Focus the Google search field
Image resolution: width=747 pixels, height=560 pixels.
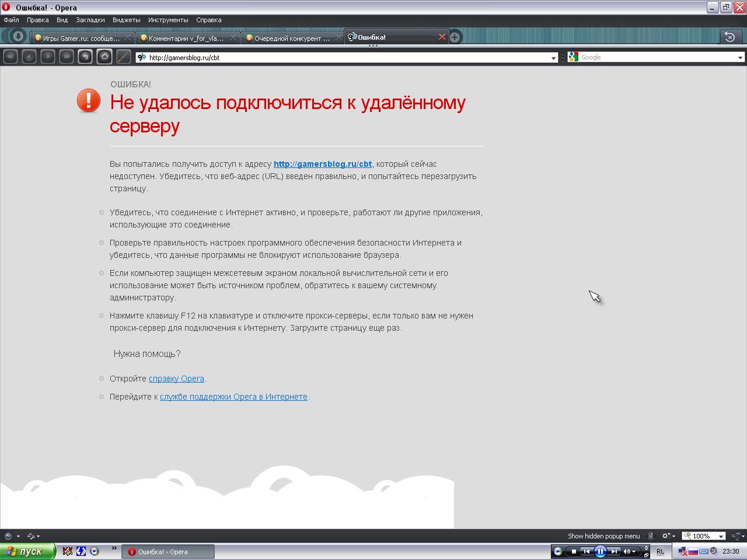tap(657, 57)
